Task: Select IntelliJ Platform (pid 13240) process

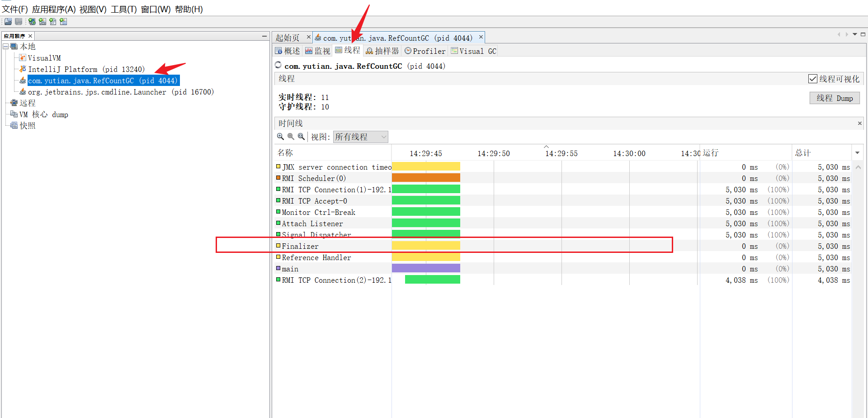Action: (86, 69)
